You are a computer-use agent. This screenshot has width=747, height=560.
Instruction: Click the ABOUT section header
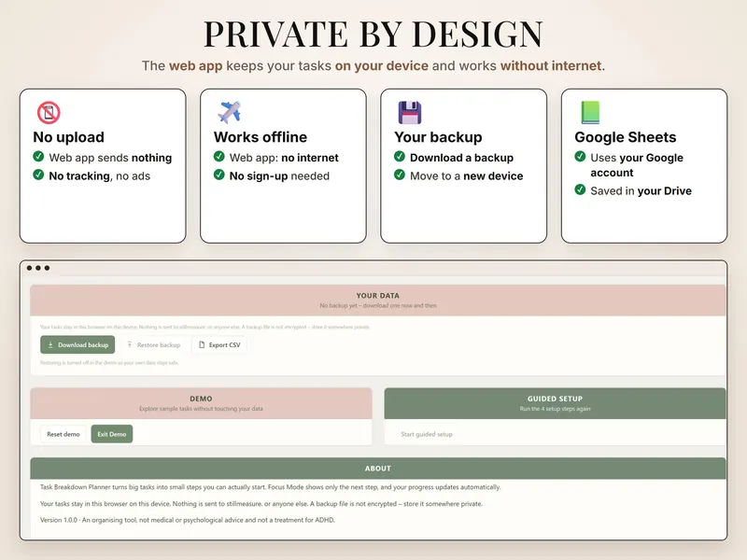378,469
